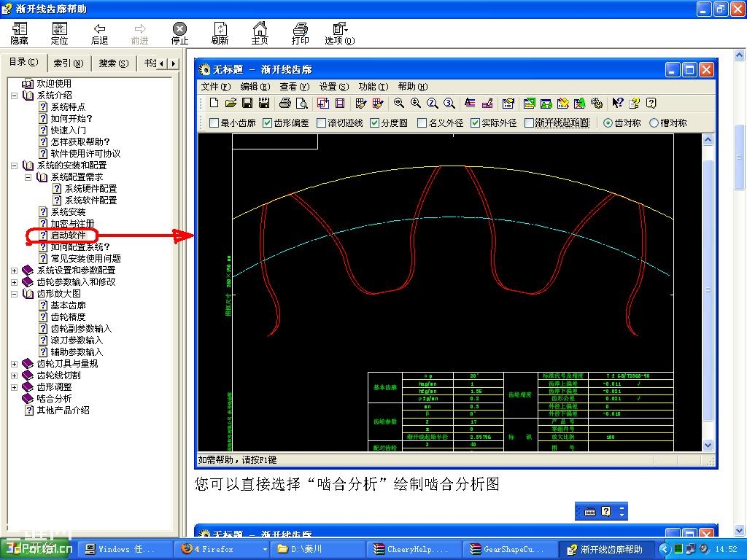The height and width of the screenshot is (560, 747).
Task: Click the zoom in magnifier icon
Action: click(399, 103)
